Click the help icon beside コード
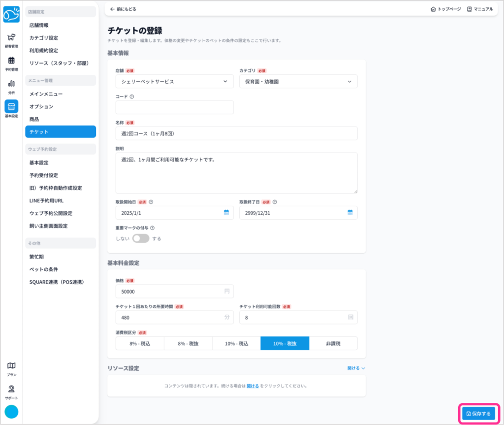The width and height of the screenshot is (504, 425). pos(132,97)
